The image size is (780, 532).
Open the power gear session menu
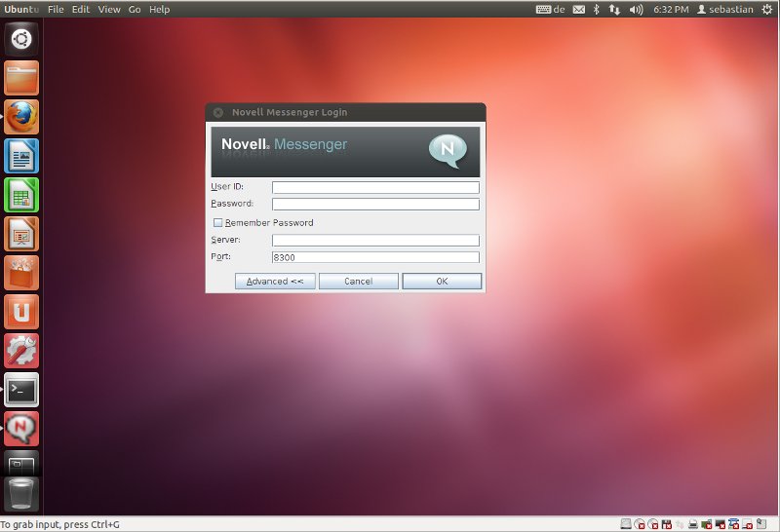click(x=767, y=10)
